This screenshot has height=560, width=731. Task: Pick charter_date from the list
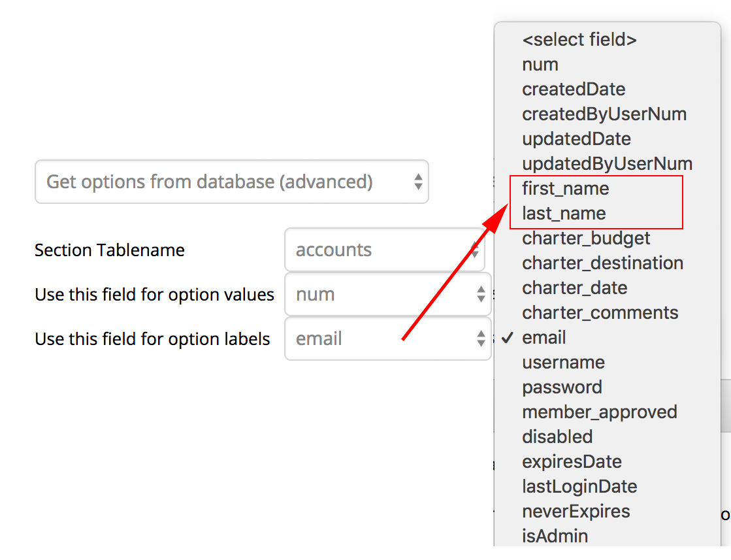574,288
